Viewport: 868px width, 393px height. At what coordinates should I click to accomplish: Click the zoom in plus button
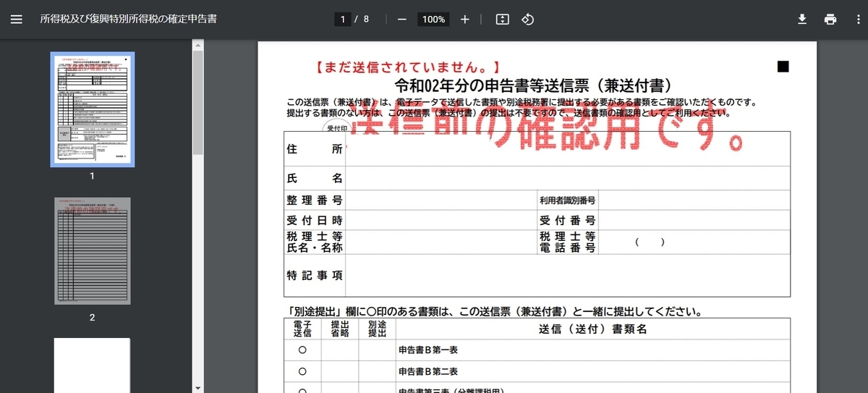click(x=465, y=20)
